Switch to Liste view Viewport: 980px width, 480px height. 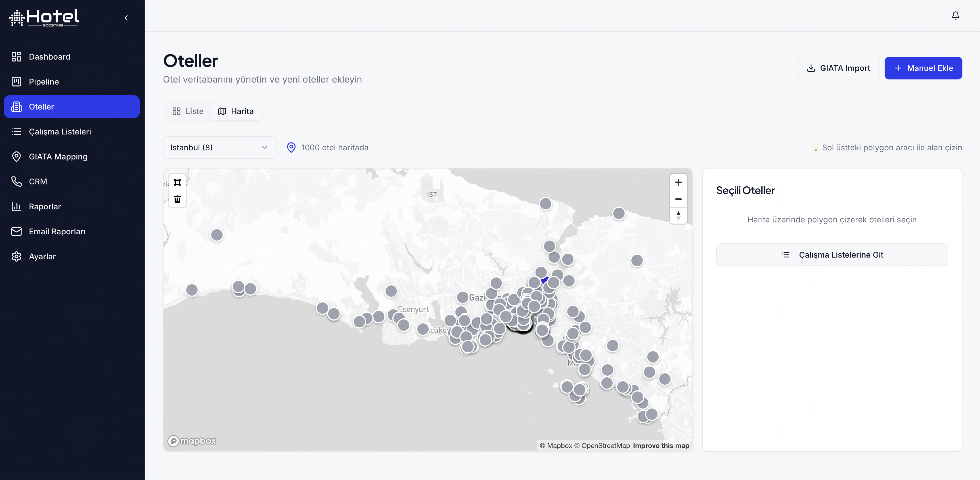point(188,111)
